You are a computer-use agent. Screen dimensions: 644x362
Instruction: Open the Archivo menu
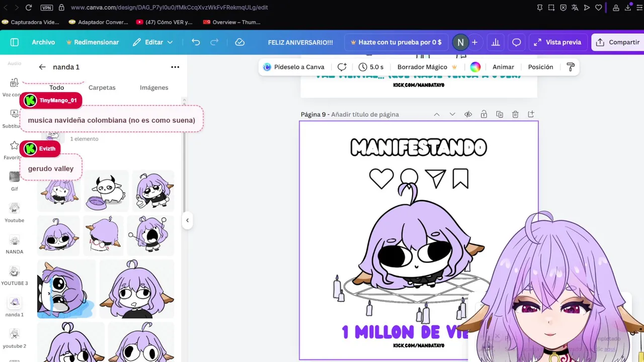point(43,42)
